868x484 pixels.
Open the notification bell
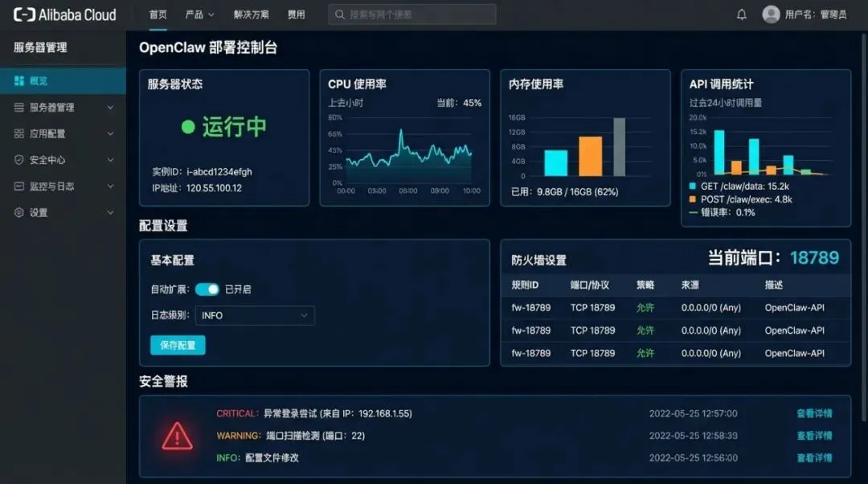click(x=742, y=15)
